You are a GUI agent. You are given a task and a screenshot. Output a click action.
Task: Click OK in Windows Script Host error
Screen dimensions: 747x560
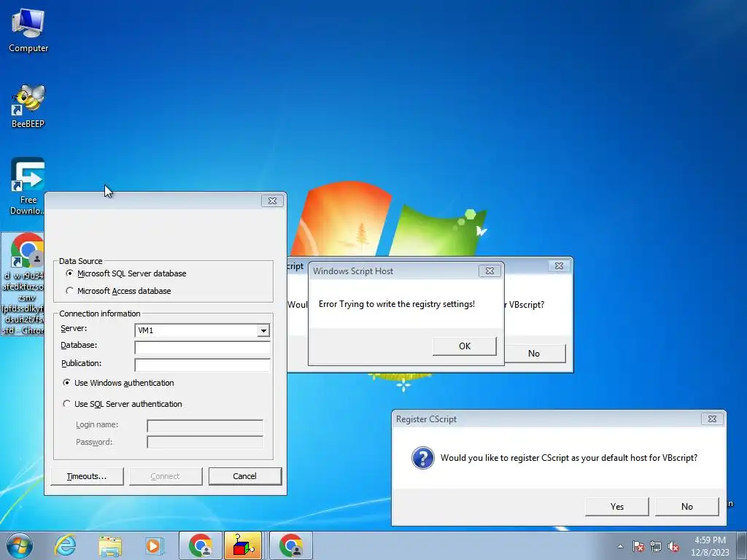click(465, 346)
